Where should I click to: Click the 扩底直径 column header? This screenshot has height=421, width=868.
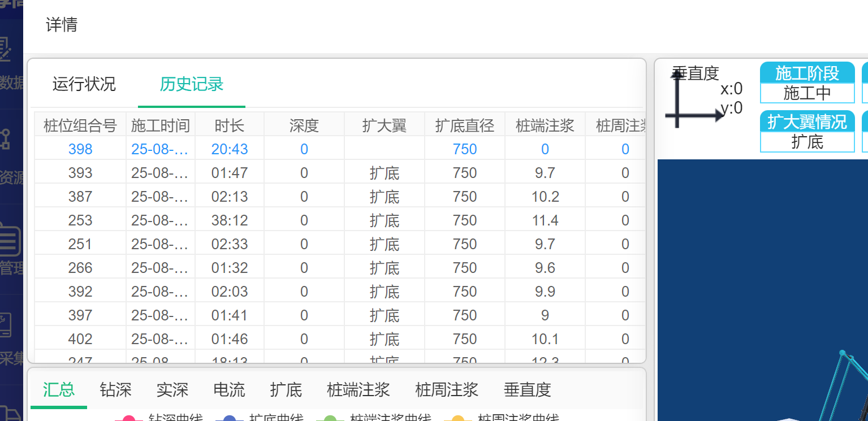tap(464, 125)
